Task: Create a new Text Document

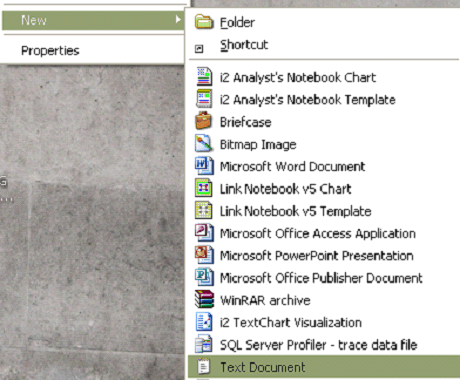Action: (x=323, y=367)
